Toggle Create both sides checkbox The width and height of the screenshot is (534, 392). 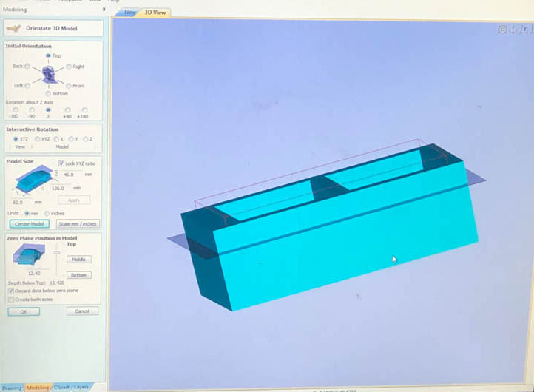click(x=11, y=300)
